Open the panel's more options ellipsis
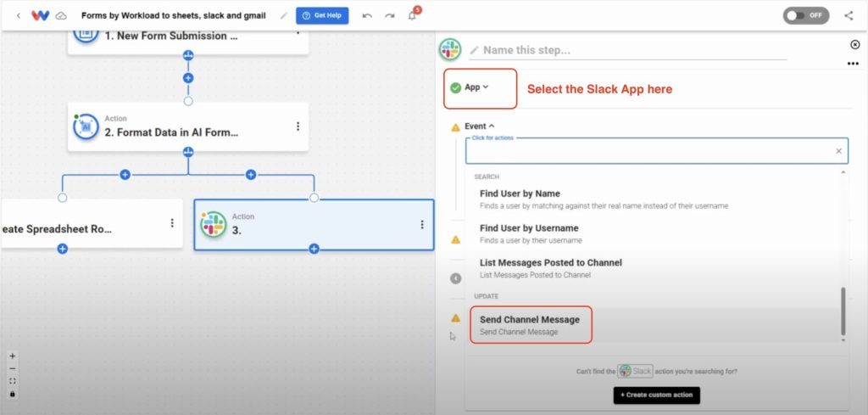The image size is (868, 415). [853, 64]
